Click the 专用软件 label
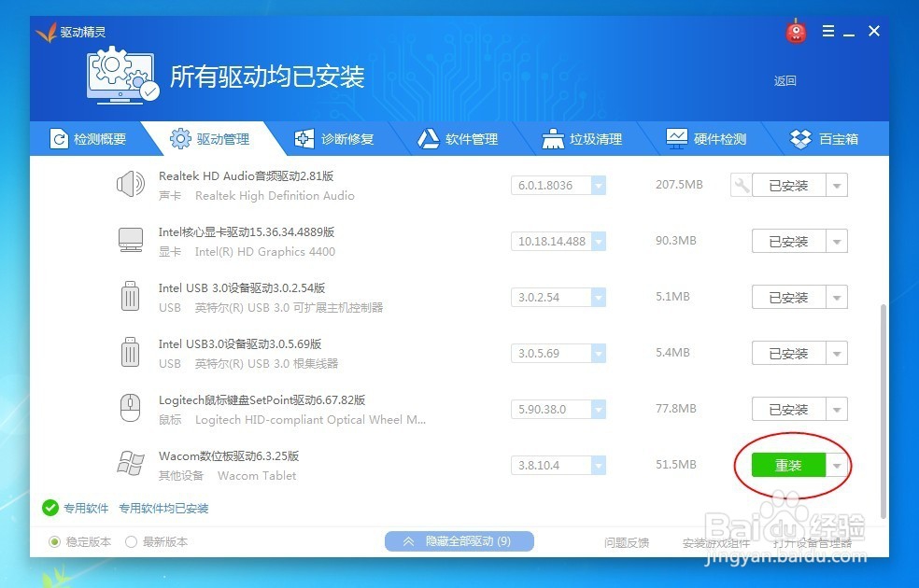 (x=86, y=509)
